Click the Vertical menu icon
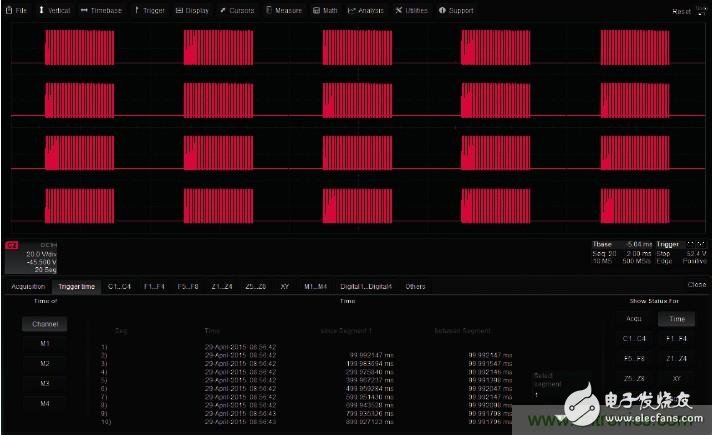The width and height of the screenshot is (712, 435). click(x=41, y=10)
